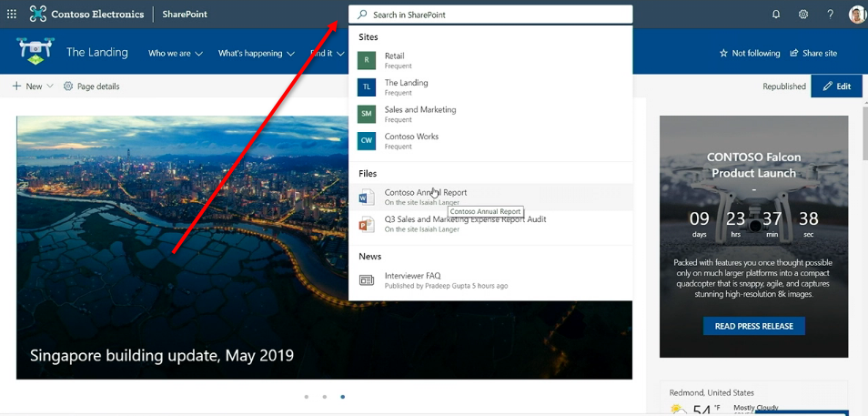
Task: Click The Landing drone site logo
Action: 35,52
